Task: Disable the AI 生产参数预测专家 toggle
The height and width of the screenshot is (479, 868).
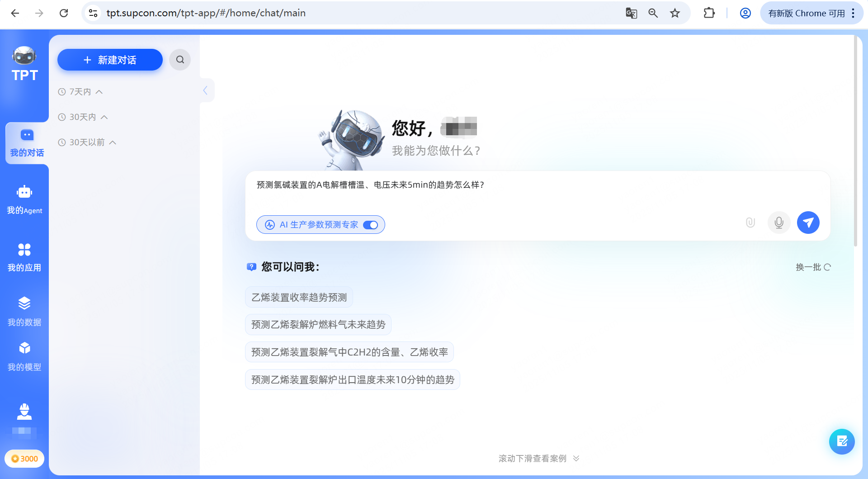Action: (371, 225)
